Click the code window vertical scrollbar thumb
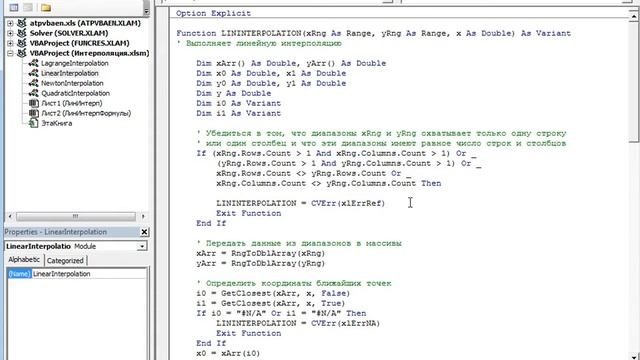This screenshot has height=360, width=640. click(x=633, y=82)
